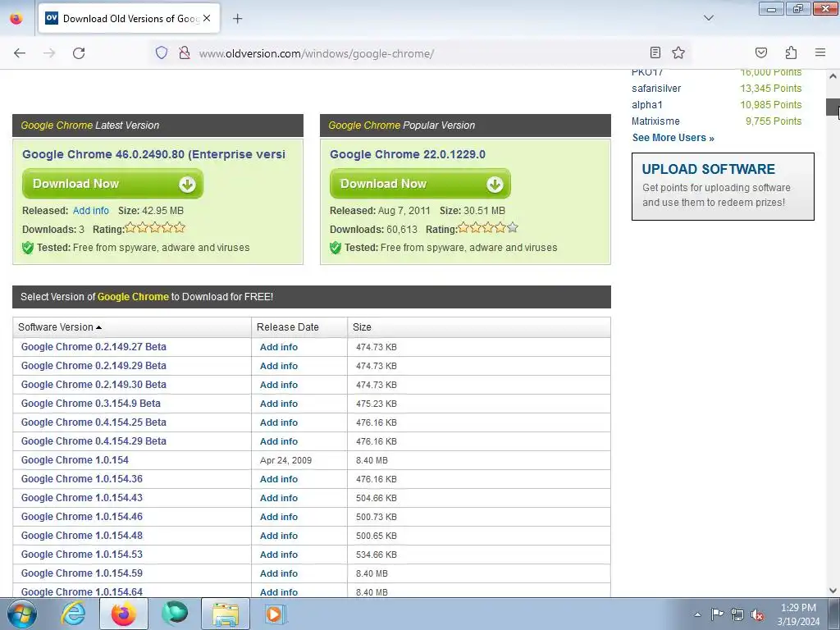Expand the list all tabs chevron

click(x=708, y=18)
